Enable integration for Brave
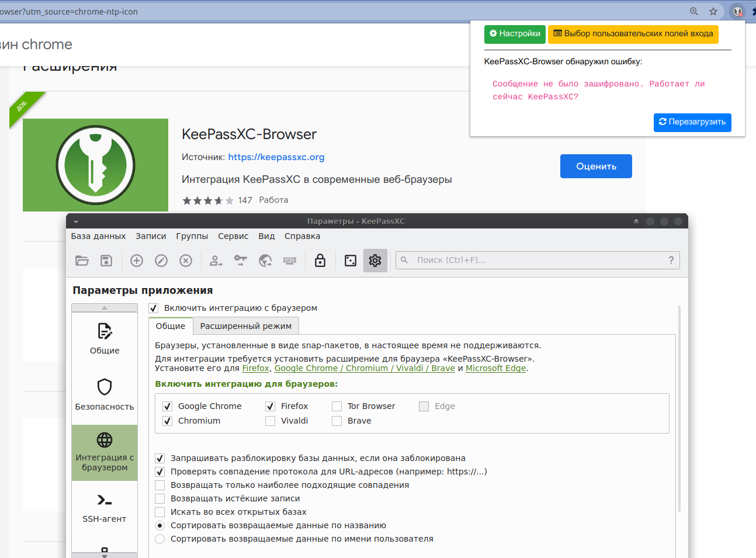 pyautogui.click(x=337, y=421)
